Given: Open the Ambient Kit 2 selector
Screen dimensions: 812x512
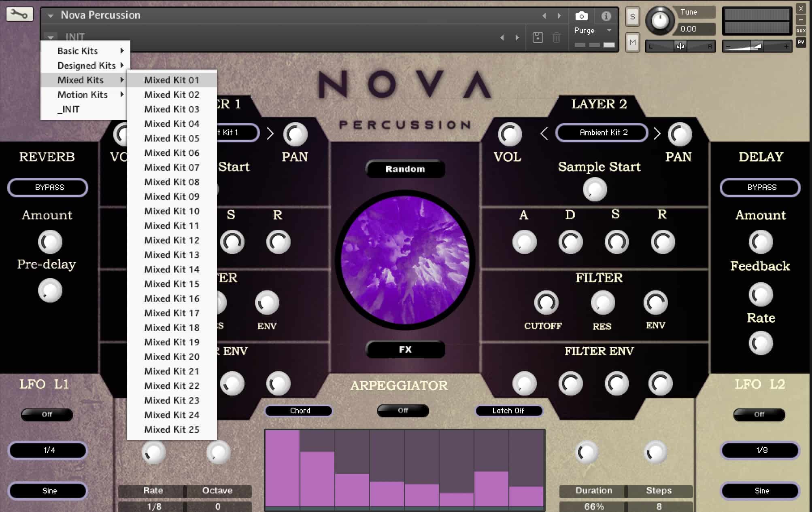Looking at the screenshot, I should coord(602,133).
